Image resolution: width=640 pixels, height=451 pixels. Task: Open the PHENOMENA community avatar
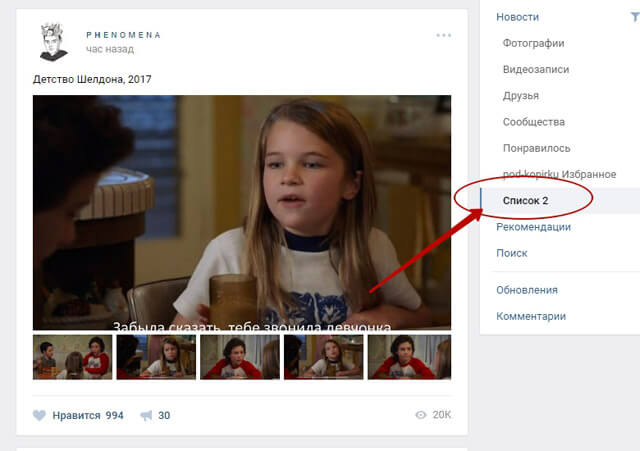pyautogui.click(x=53, y=42)
